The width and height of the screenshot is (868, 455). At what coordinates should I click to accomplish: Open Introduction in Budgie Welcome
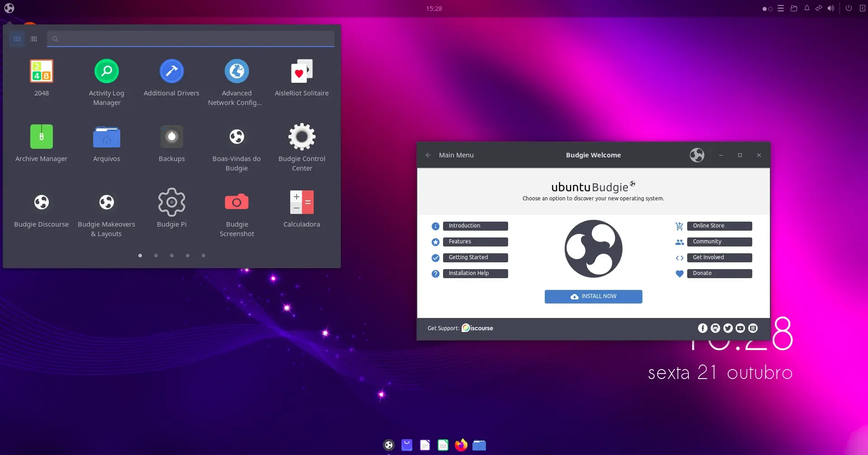click(x=476, y=226)
